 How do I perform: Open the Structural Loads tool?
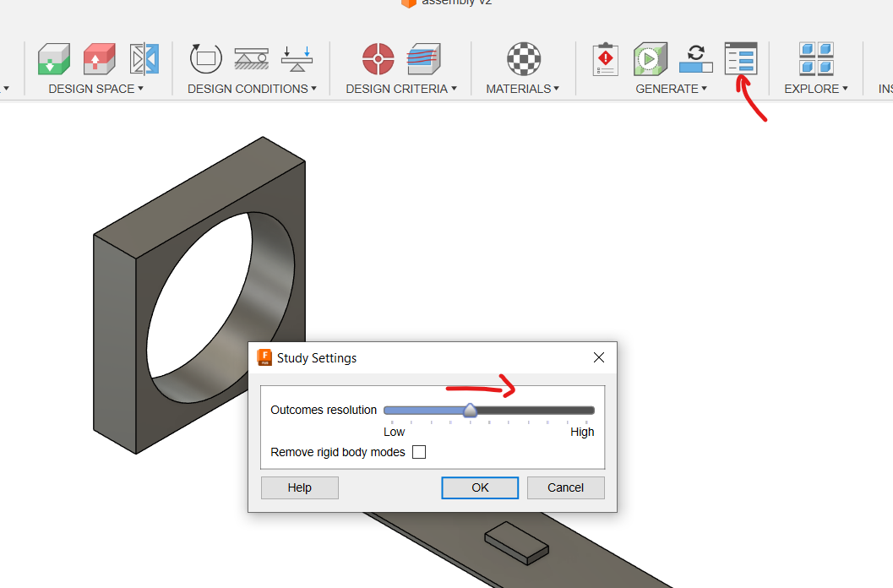click(297, 59)
